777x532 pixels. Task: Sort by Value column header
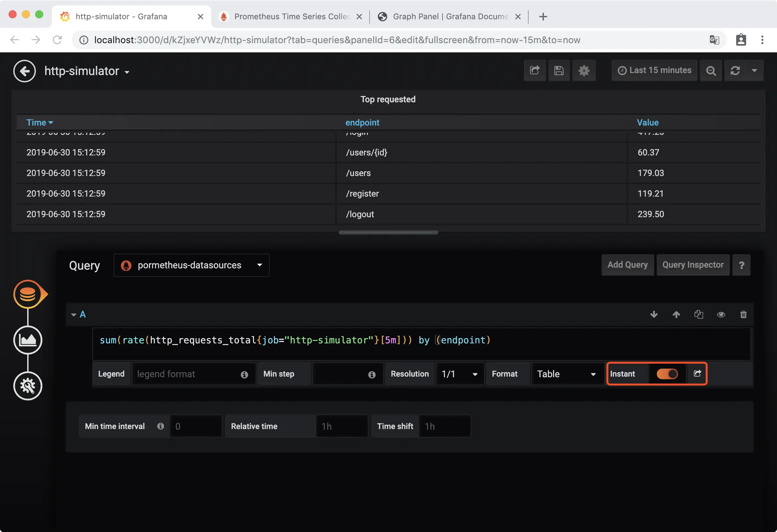pyautogui.click(x=647, y=123)
